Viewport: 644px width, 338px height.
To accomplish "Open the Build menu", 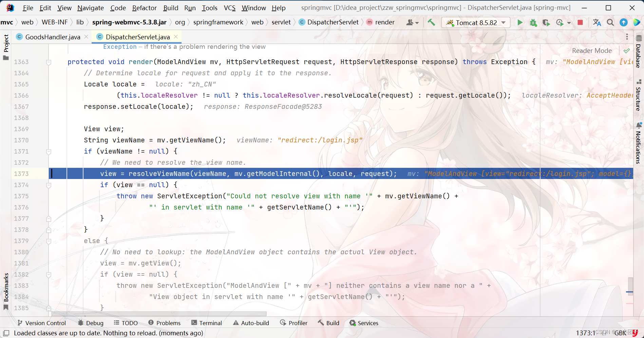I will click(x=171, y=8).
